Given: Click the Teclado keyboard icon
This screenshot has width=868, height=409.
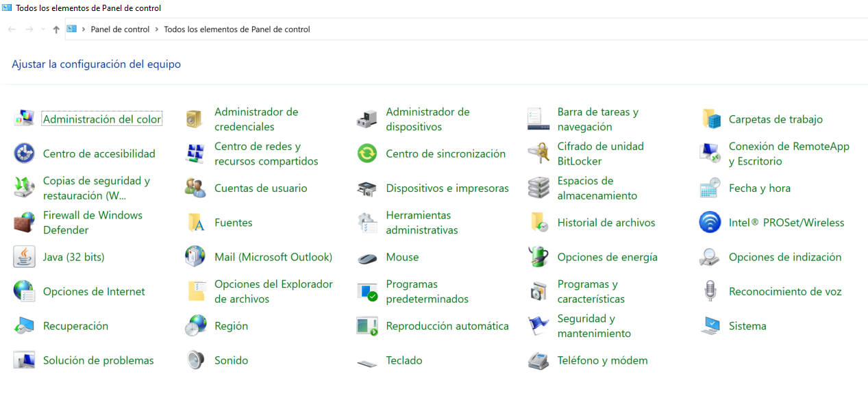Looking at the screenshot, I should click(x=367, y=363).
